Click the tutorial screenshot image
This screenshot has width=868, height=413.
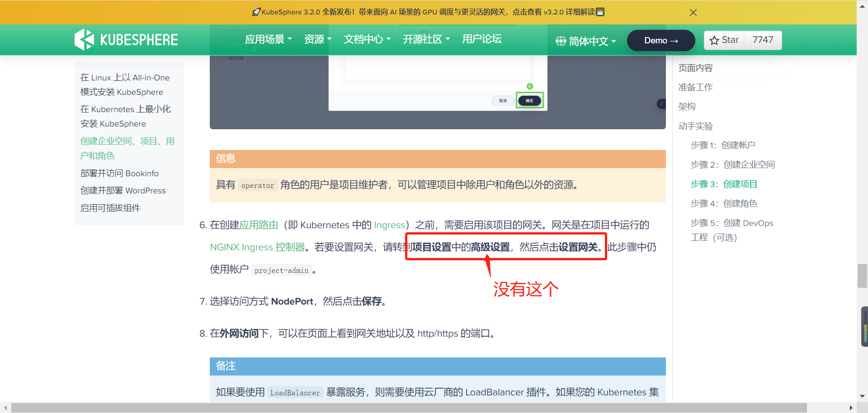click(x=438, y=92)
